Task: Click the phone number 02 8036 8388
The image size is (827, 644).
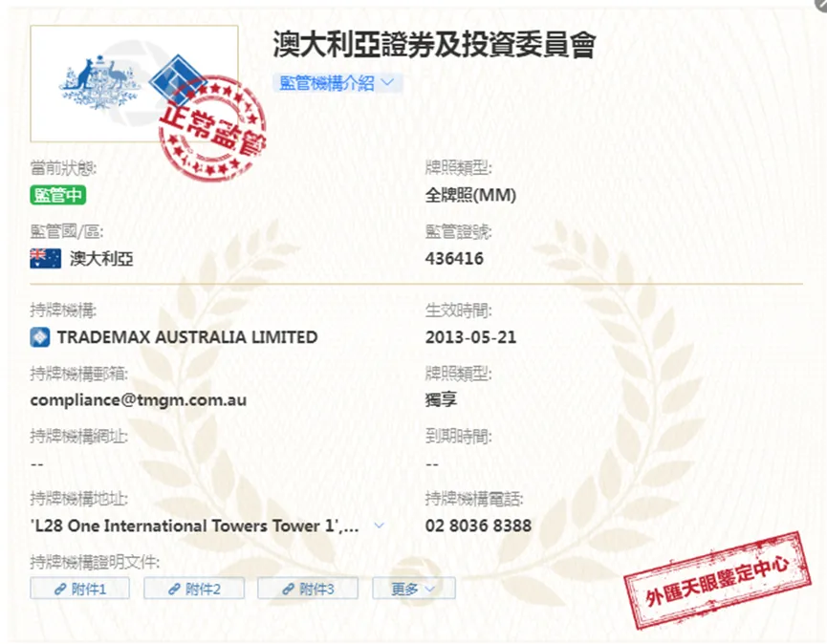Action: [x=478, y=526]
